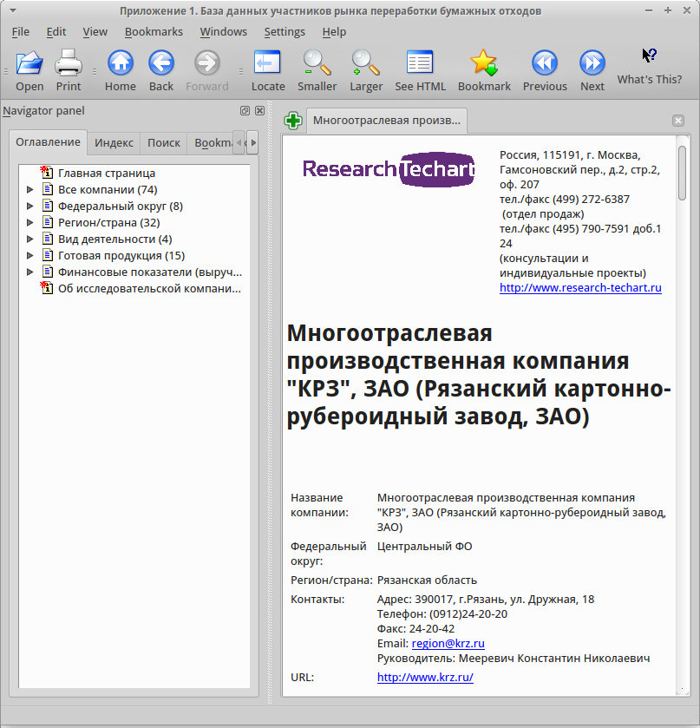Add a Bookmark using star icon
The height and width of the screenshot is (728, 700).
point(484,62)
